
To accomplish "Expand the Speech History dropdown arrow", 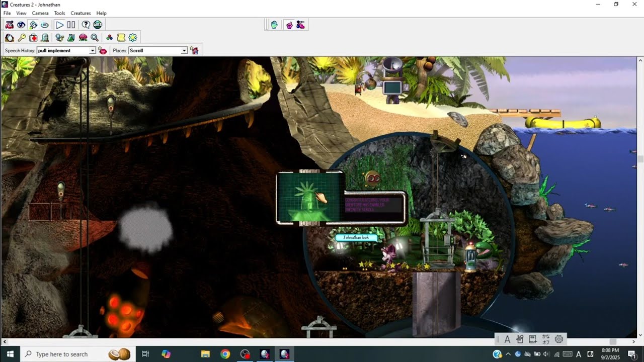I will 92,51.
